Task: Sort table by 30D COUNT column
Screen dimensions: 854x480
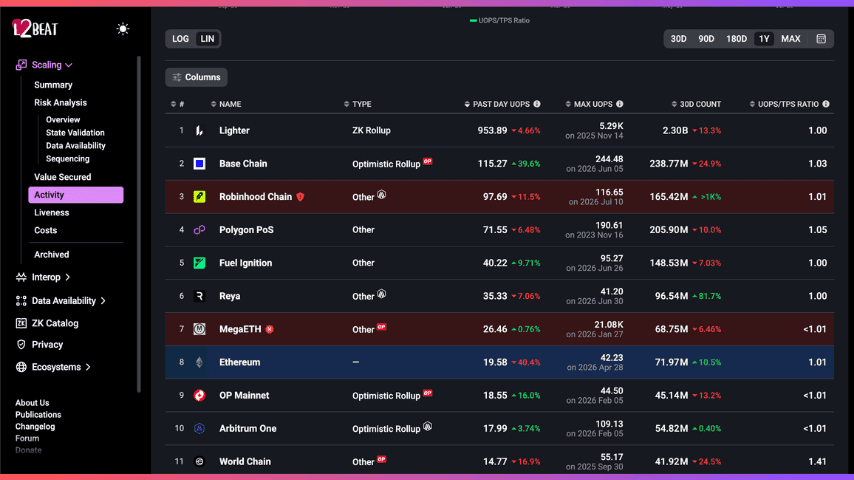Action: [x=696, y=104]
